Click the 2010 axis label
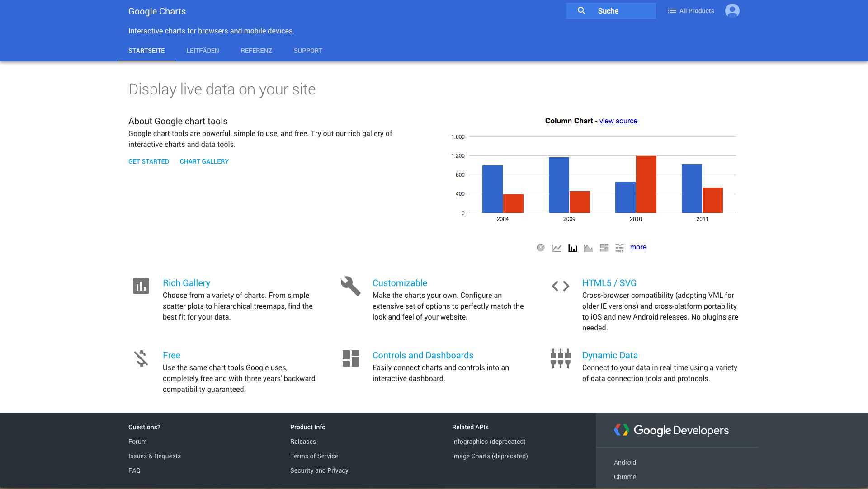Viewport: 868px width, 489px height. (x=636, y=219)
